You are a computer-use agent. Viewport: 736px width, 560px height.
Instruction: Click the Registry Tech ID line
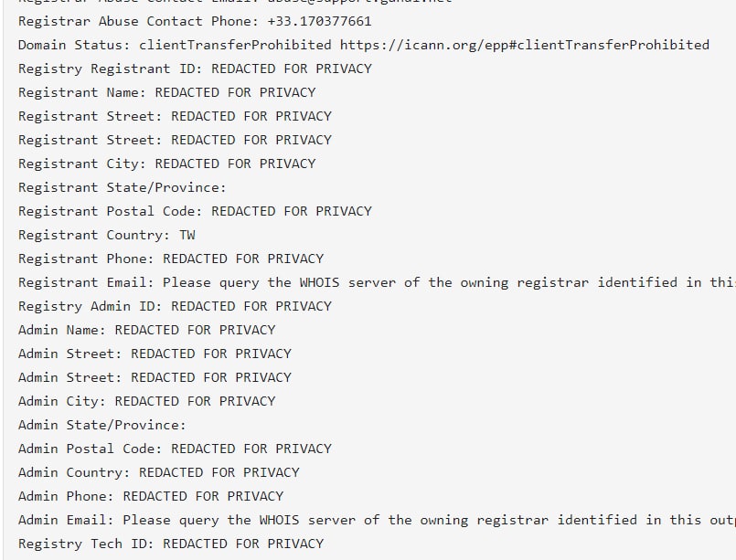171,544
